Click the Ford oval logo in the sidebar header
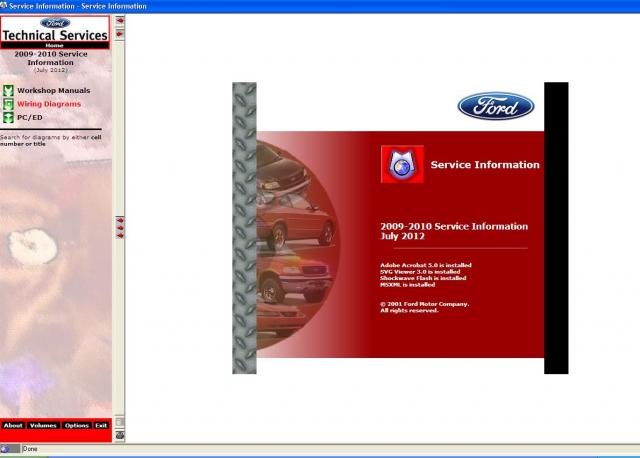This screenshot has width=640, height=458. (55, 23)
